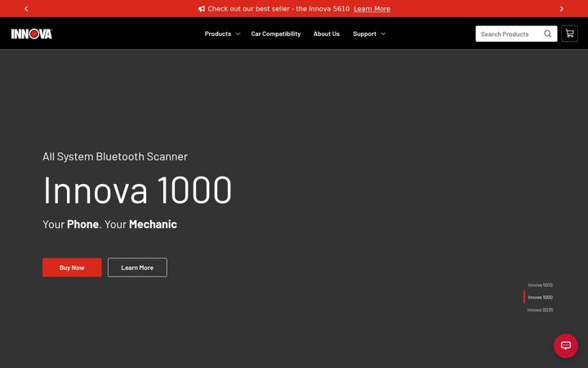588x368 pixels.
Task: Click the hero Learn More button
Action: tap(137, 267)
